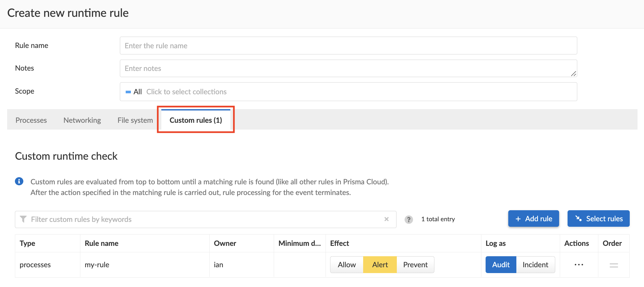The width and height of the screenshot is (644, 287).
Task: Click the filter funnel icon
Action: pos(23,219)
